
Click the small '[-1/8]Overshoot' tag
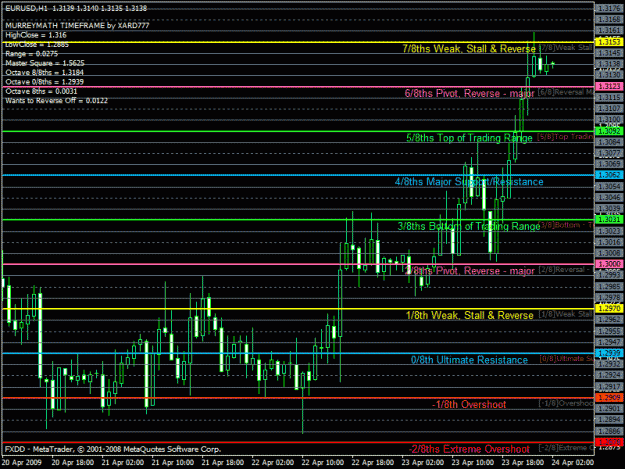click(x=566, y=403)
